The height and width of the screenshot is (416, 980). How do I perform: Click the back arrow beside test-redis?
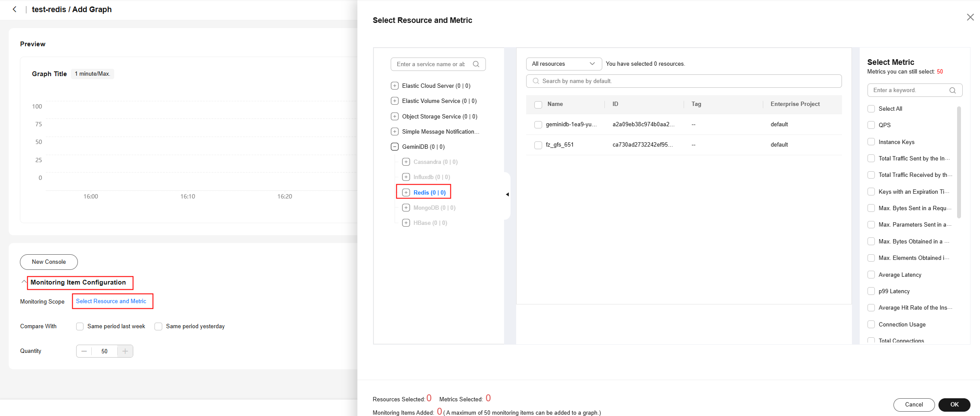(15, 9)
